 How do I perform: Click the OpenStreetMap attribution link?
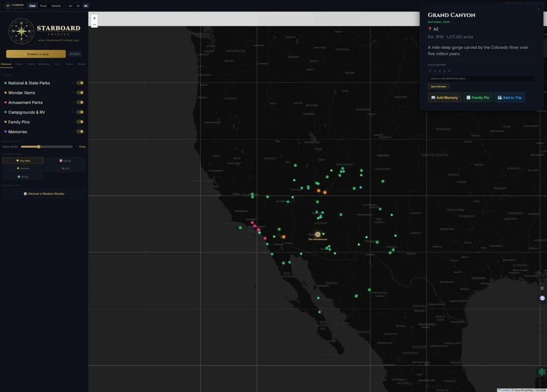click(x=524, y=390)
